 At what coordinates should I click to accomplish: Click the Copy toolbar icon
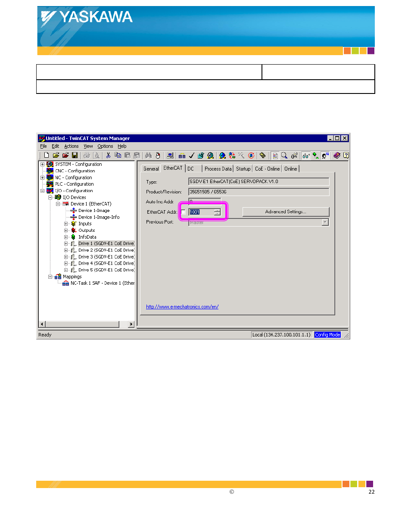tap(118, 156)
